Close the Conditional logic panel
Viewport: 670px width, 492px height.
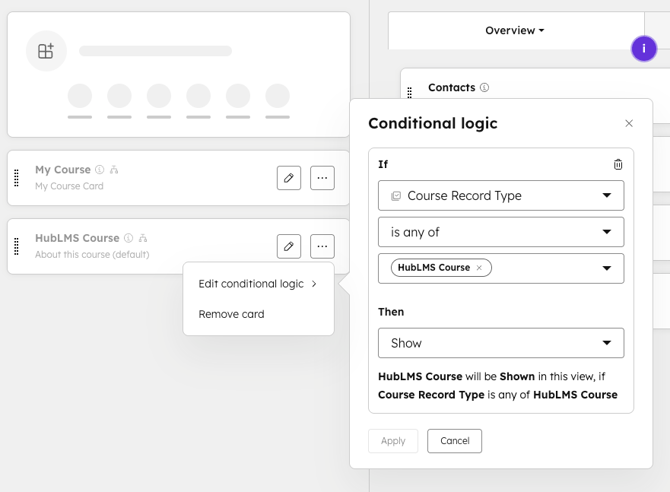point(629,124)
